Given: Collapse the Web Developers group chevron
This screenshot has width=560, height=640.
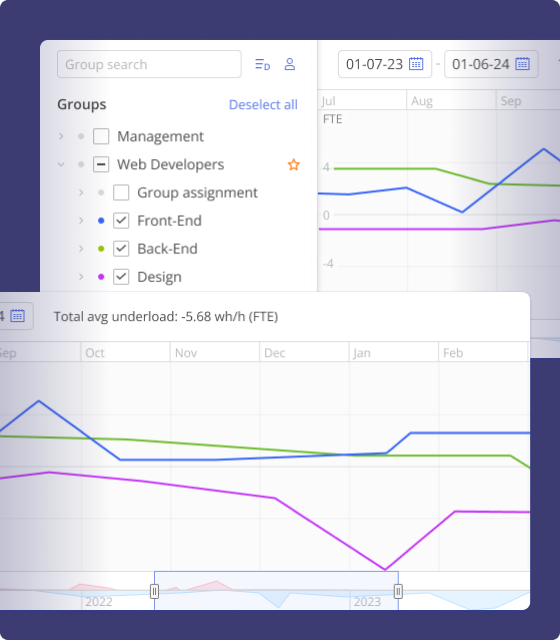Looking at the screenshot, I should pos(61,164).
